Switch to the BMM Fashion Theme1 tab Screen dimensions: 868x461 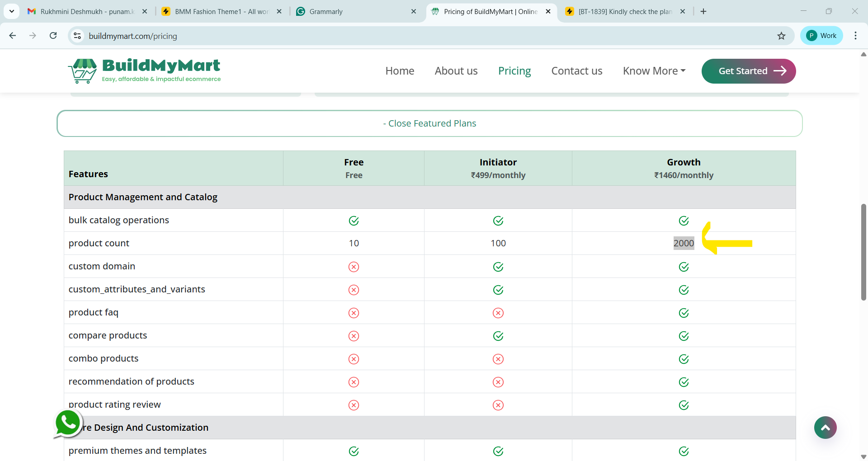[222, 11]
